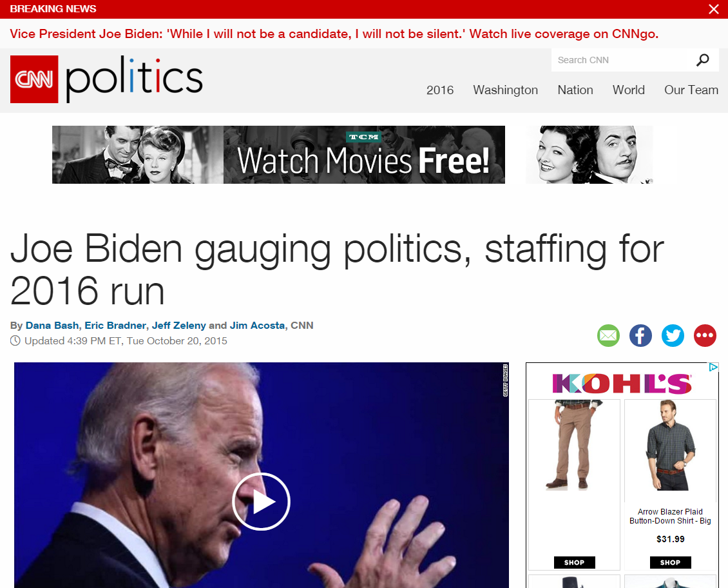This screenshot has width=728, height=588.
Task: Click the search magnifier icon
Action: (702, 60)
